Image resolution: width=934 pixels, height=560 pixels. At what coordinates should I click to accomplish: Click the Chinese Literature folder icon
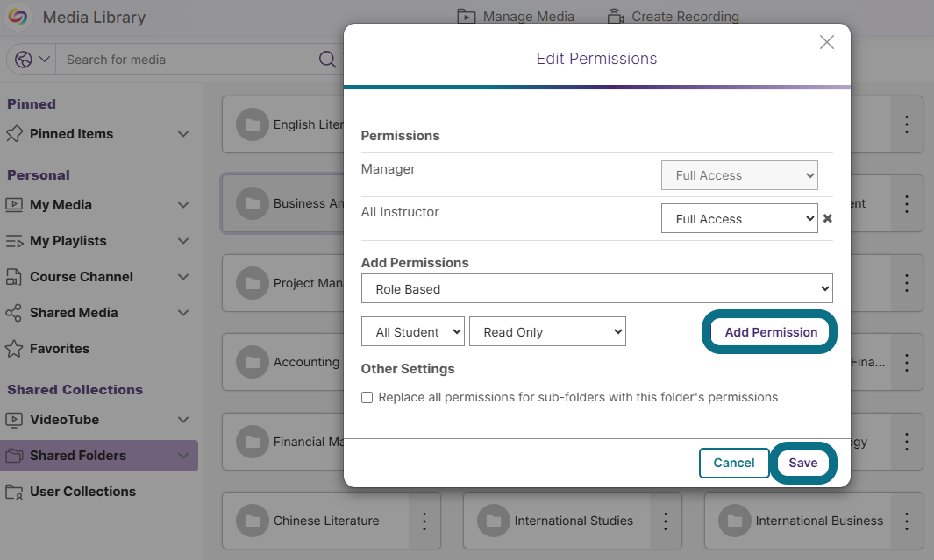pos(253,521)
